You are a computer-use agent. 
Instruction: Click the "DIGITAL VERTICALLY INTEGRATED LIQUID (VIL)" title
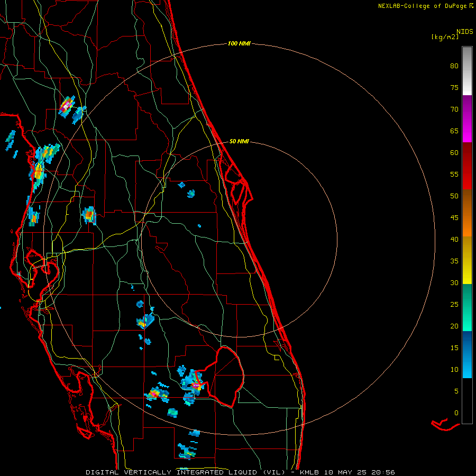186,472
